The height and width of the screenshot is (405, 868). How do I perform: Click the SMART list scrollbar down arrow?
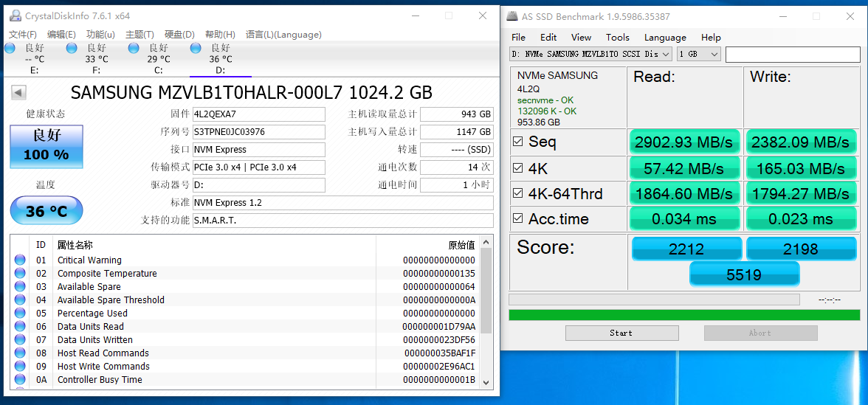(486, 382)
